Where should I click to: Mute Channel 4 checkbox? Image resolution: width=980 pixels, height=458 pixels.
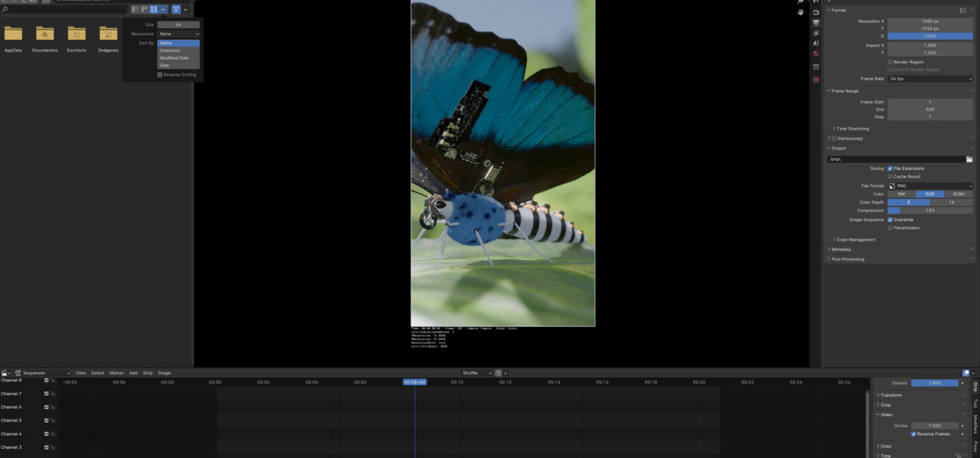pos(47,434)
